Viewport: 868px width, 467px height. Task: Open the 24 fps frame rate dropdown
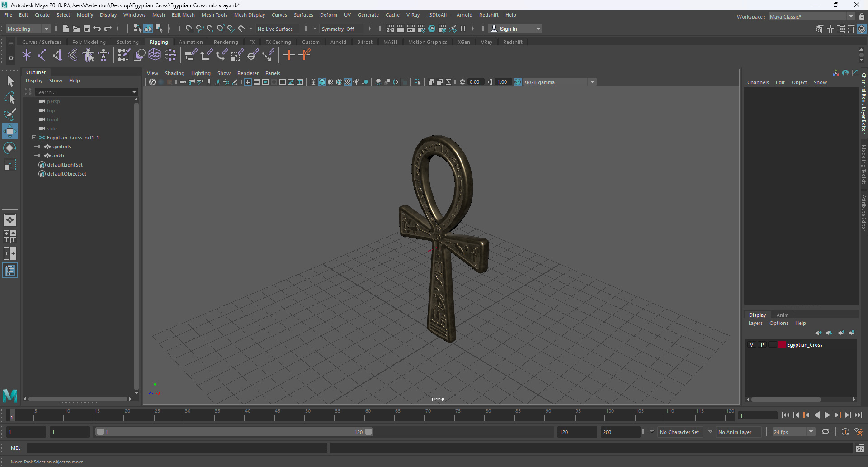pyautogui.click(x=793, y=432)
